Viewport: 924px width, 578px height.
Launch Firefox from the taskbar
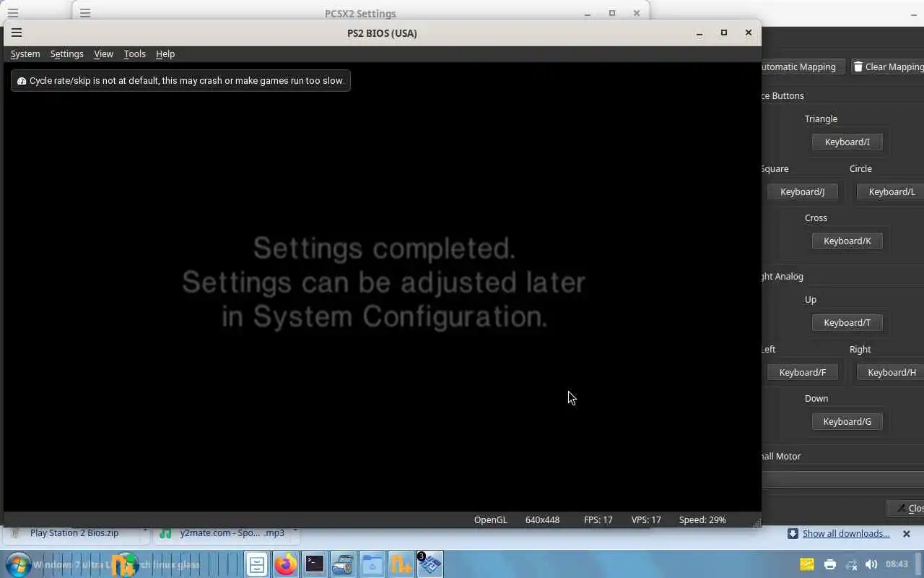285,564
